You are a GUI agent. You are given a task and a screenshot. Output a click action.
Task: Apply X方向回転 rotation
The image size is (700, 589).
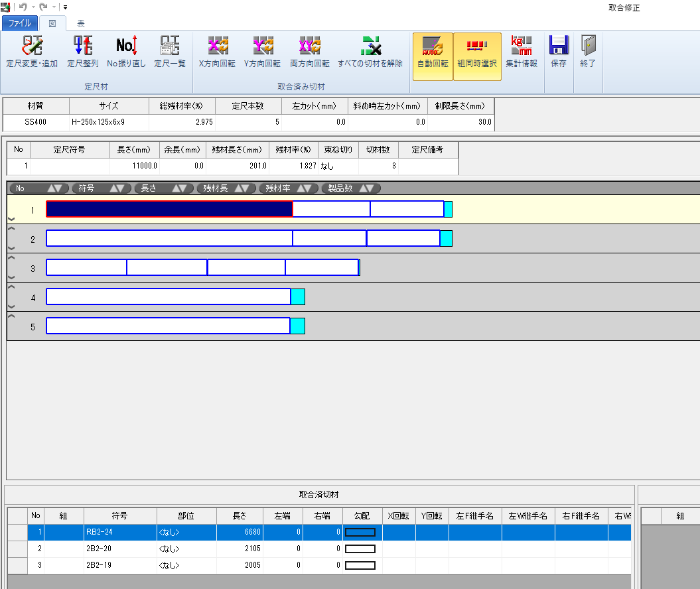(217, 51)
